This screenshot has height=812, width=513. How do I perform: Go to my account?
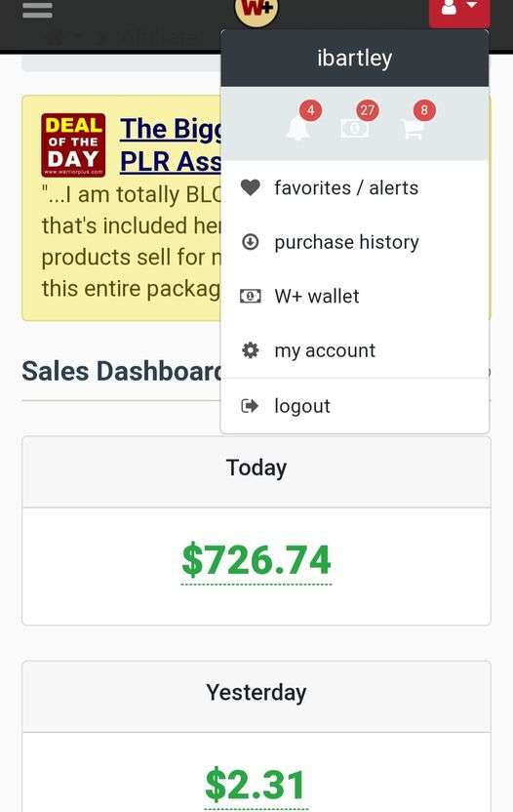[x=355, y=350]
